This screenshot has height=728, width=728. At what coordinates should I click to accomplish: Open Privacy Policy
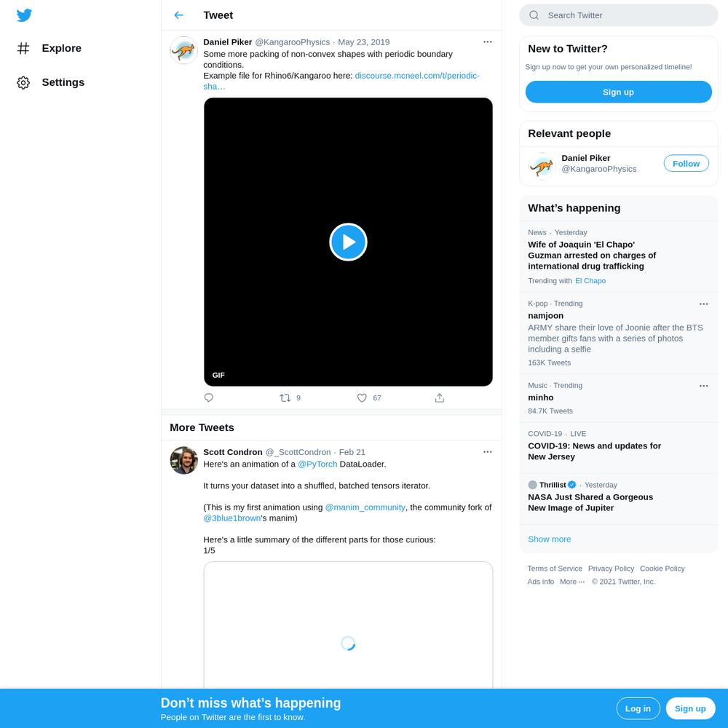pyautogui.click(x=611, y=569)
